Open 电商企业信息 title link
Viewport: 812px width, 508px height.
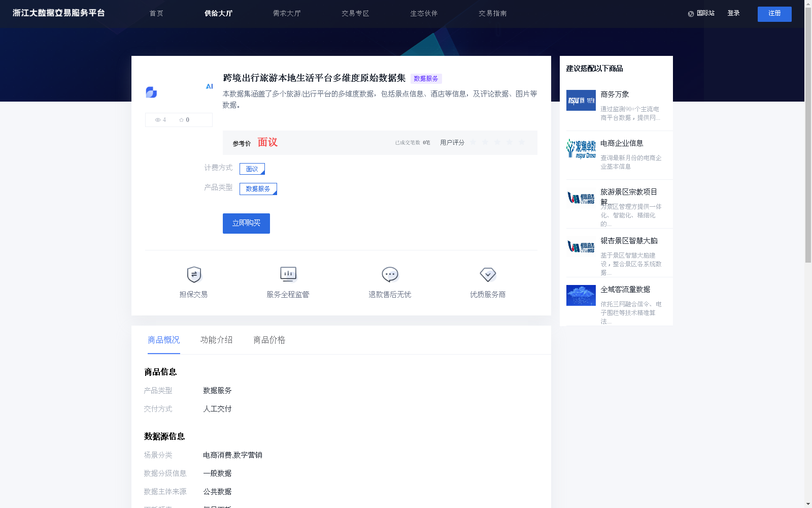pyautogui.click(x=622, y=143)
